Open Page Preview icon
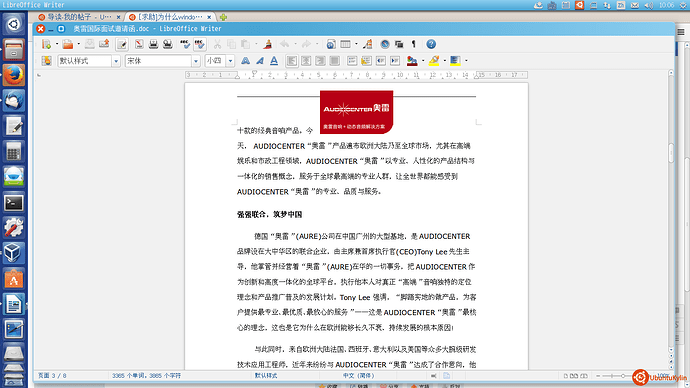Screen dimensions: 690x388 tap(168, 44)
